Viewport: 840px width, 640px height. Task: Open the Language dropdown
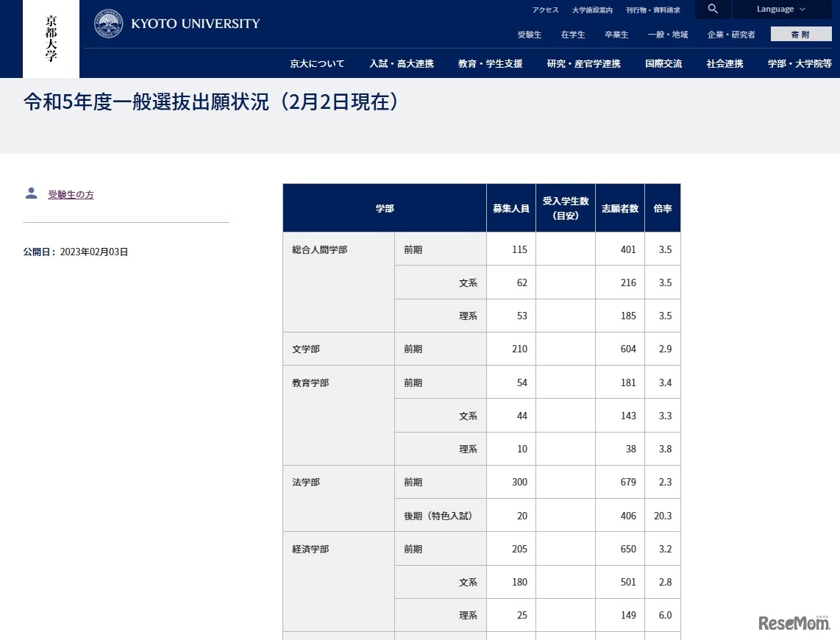[x=776, y=9]
